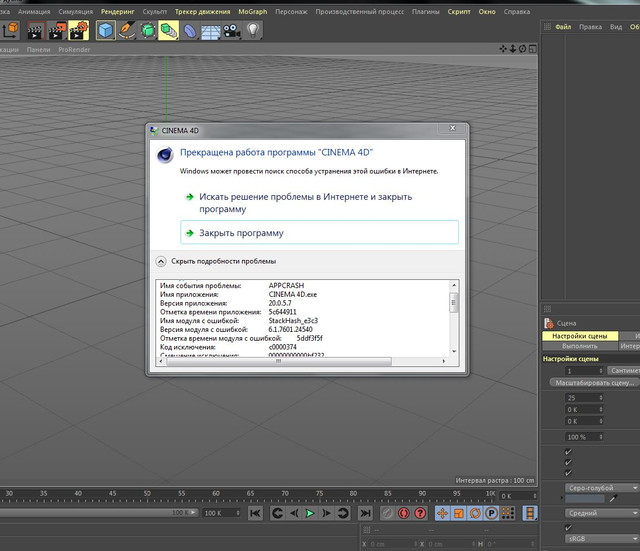Open the ProRender viewport menu
The height and width of the screenshot is (551, 640).
click(74, 49)
